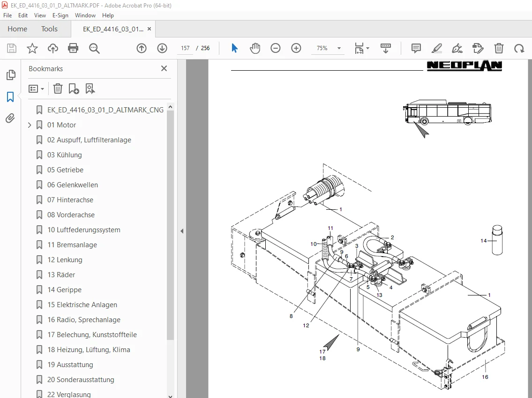Jump to 02 Auspuff, Luftfilteranlage bookmark
Screen dimensions: 532x398
coord(89,140)
